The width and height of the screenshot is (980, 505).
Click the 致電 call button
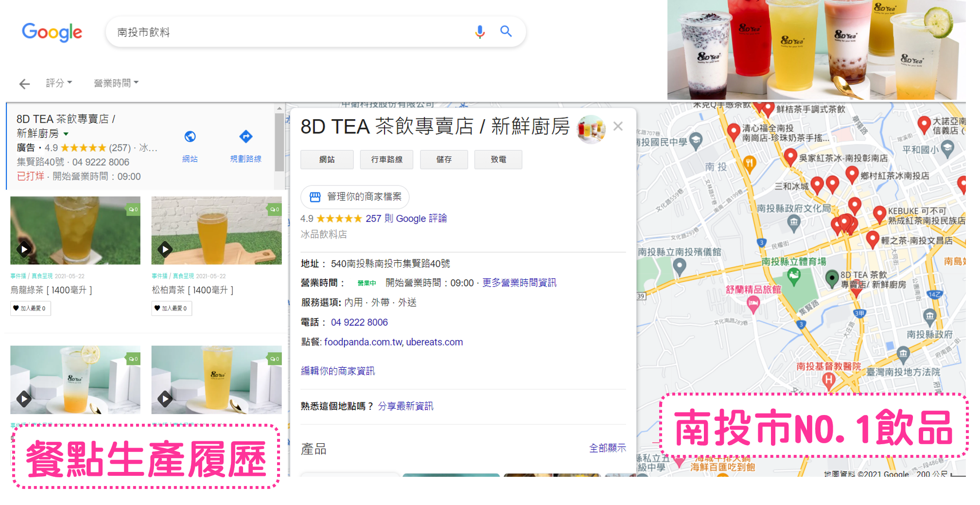[498, 160]
